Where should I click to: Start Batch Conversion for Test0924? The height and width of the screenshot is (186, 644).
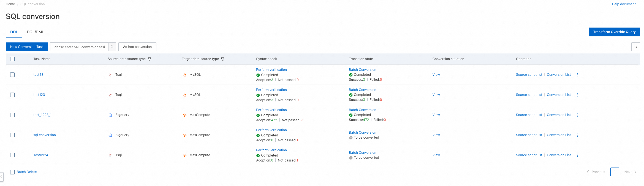pyautogui.click(x=362, y=153)
